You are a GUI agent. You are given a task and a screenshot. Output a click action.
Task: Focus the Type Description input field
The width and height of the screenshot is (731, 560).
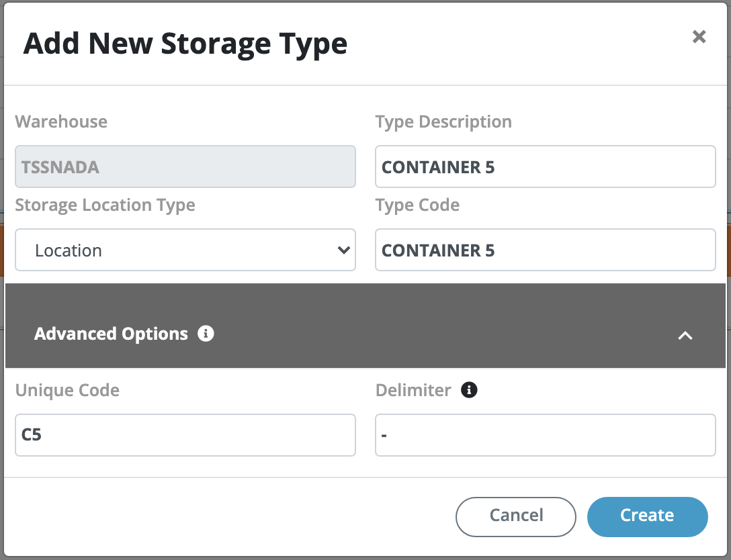pyautogui.click(x=545, y=167)
